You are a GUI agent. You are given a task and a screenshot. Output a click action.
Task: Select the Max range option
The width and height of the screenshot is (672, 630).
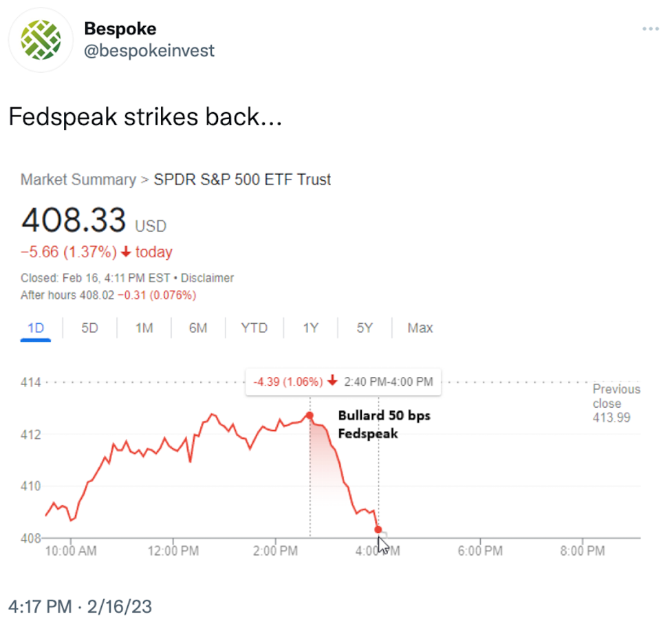click(419, 328)
